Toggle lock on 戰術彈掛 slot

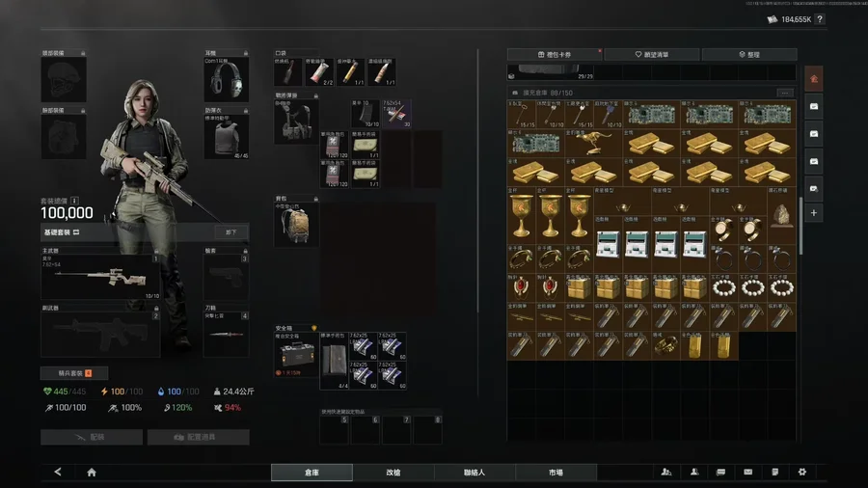click(x=315, y=95)
